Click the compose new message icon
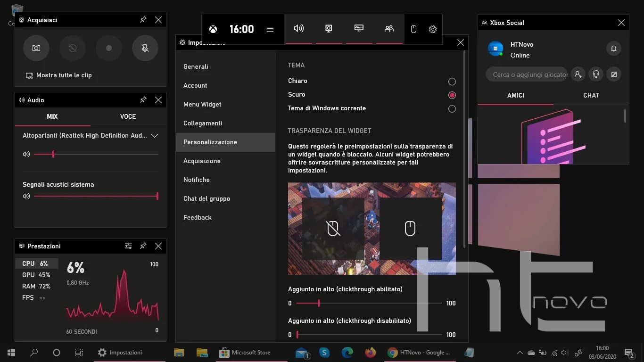Viewport: 644px width, 362px height. [x=614, y=74]
